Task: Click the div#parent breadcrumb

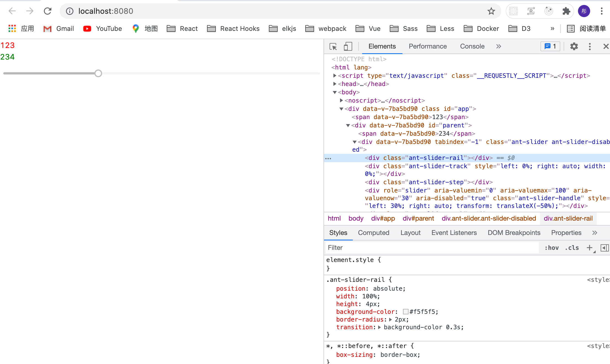Action: (418, 218)
